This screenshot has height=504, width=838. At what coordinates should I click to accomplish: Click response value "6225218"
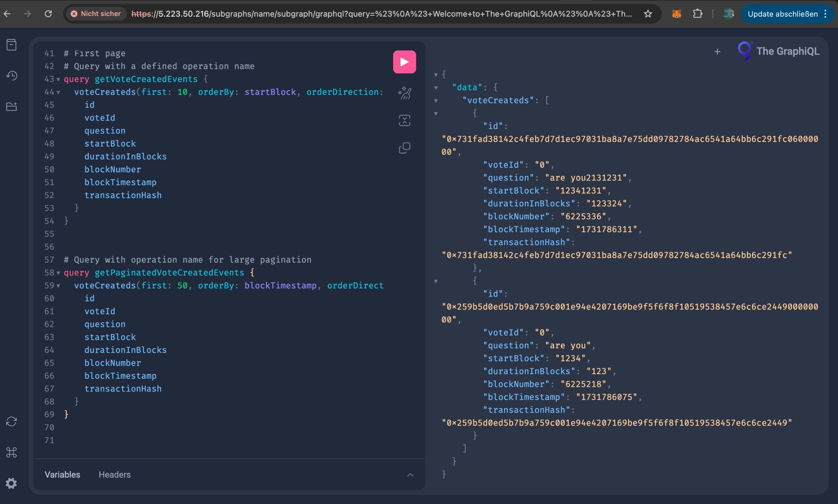click(583, 384)
